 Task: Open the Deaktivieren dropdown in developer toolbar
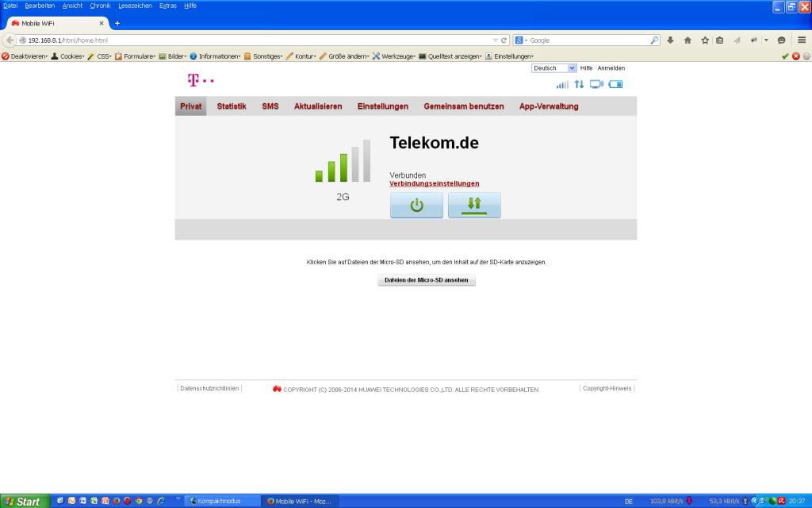click(25, 56)
